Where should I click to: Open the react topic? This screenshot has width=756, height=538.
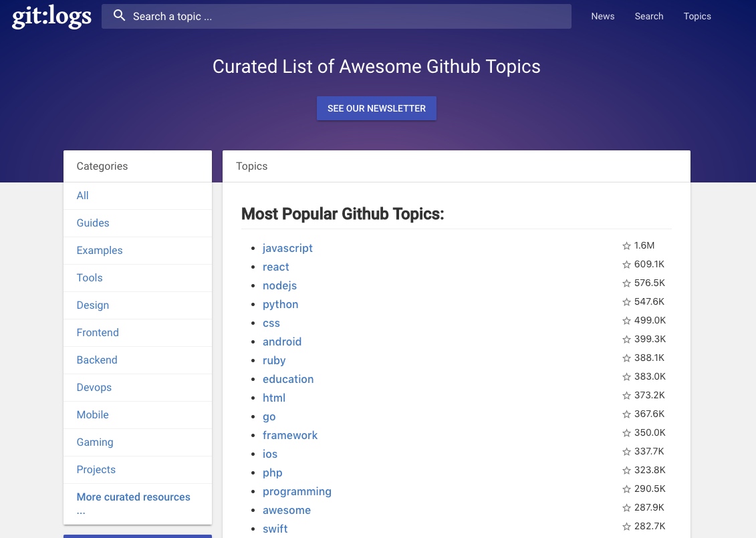[x=276, y=267]
